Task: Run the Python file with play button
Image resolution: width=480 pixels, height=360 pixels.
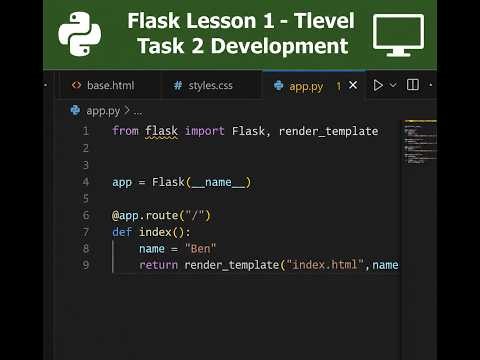Action: tap(378, 85)
